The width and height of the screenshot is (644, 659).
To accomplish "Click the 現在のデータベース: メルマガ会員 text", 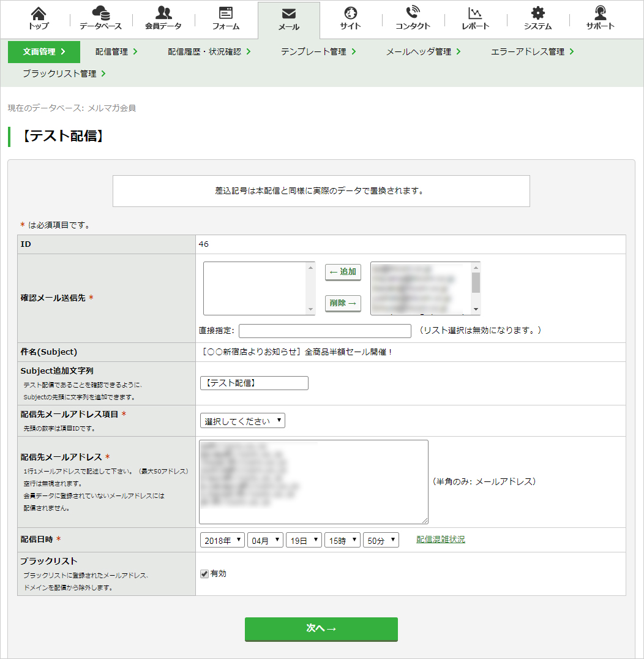I will click(72, 108).
